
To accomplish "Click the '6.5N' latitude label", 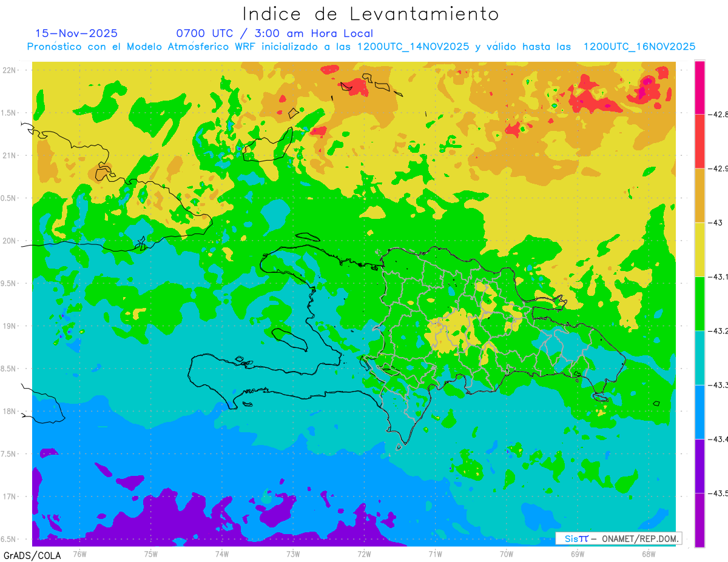I will 8,539.
